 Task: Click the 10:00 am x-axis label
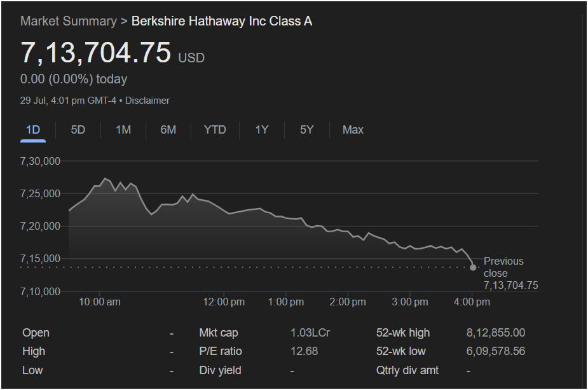coord(100,302)
